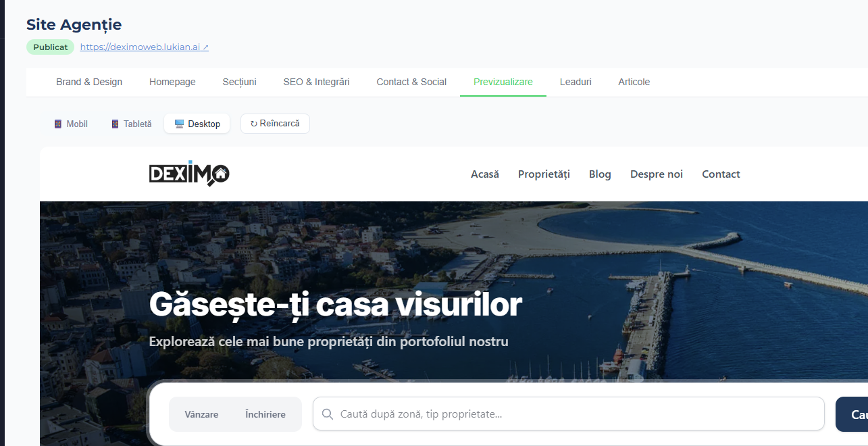Open Blog from the site menu

[x=599, y=174]
